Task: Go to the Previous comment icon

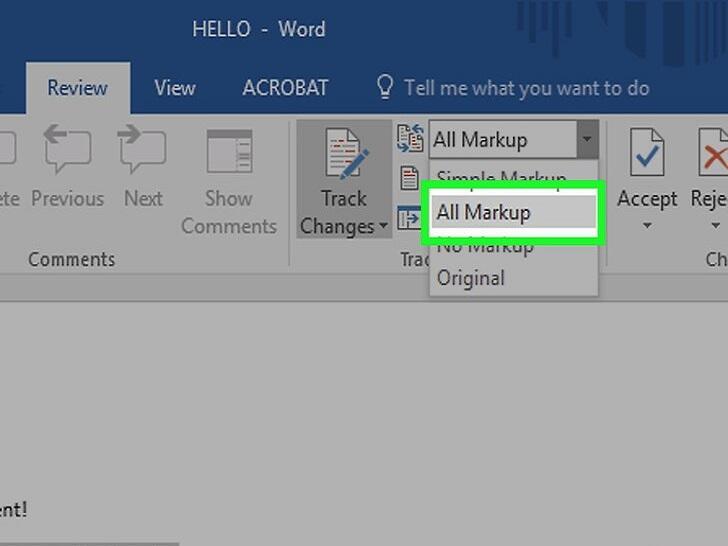Action: point(67,149)
